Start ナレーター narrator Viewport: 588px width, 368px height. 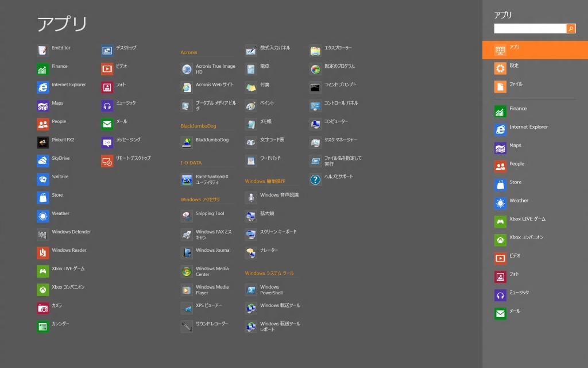(251, 253)
